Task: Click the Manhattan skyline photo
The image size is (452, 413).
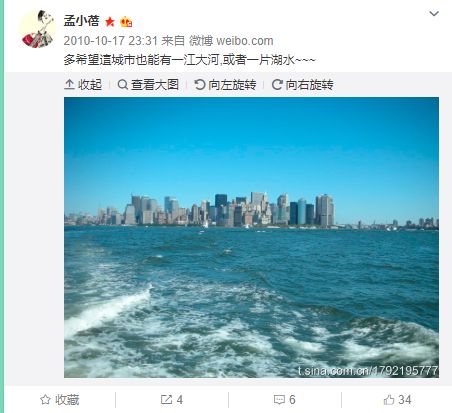Action: point(251,237)
